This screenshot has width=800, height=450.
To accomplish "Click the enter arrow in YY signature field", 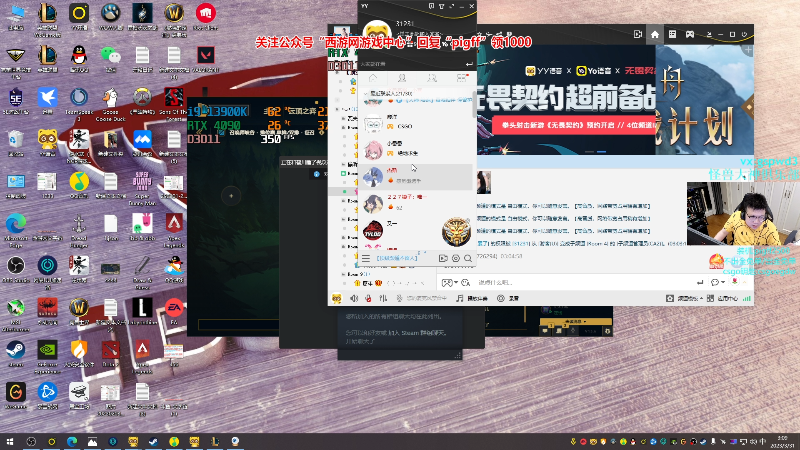I will [469, 64].
